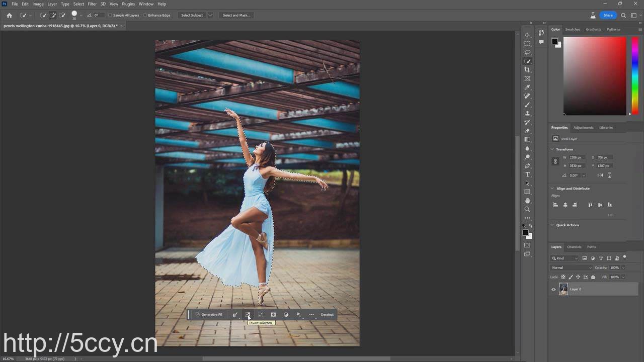Select the Move tool
This screenshot has width=644, height=362.
[527, 35]
